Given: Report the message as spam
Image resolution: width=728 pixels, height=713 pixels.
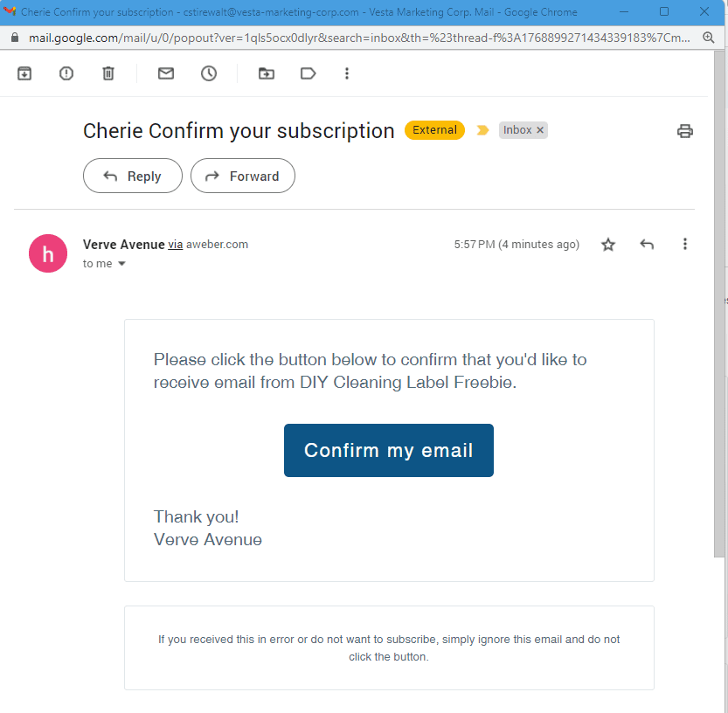Looking at the screenshot, I should [x=66, y=73].
